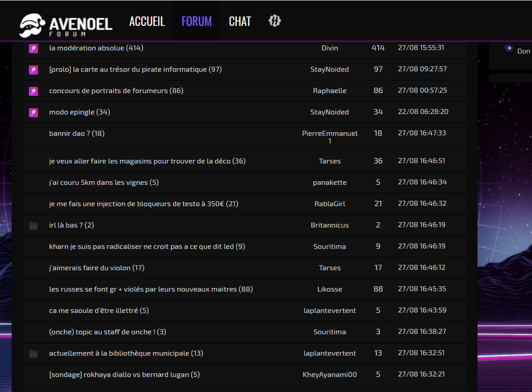This screenshot has width=532, height=392.
Task: View author profile 'KheyAyanami00'
Action: coord(329,374)
